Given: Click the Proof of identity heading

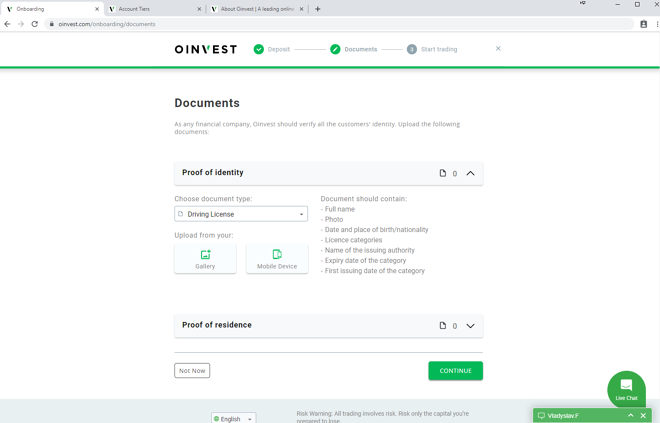Looking at the screenshot, I should tap(213, 172).
